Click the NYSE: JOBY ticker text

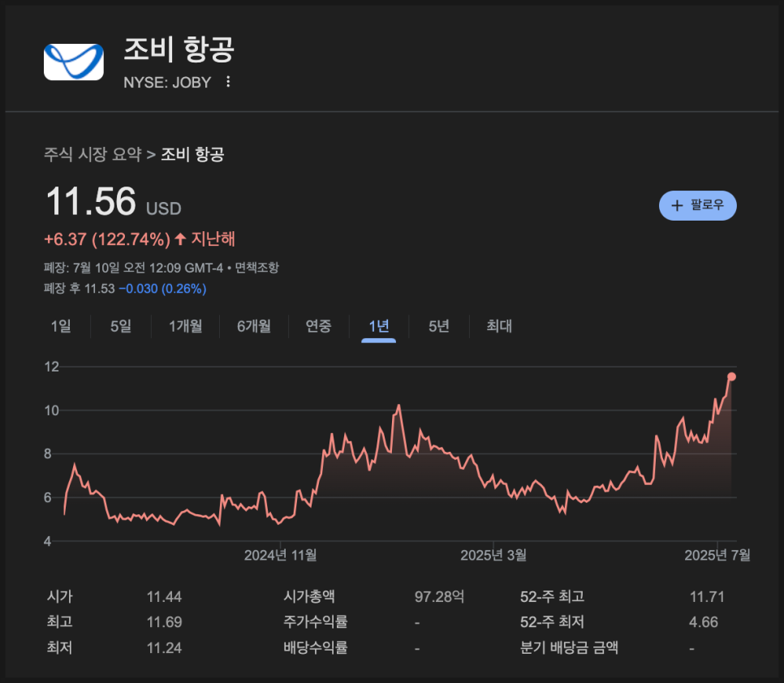(x=167, y=83)
